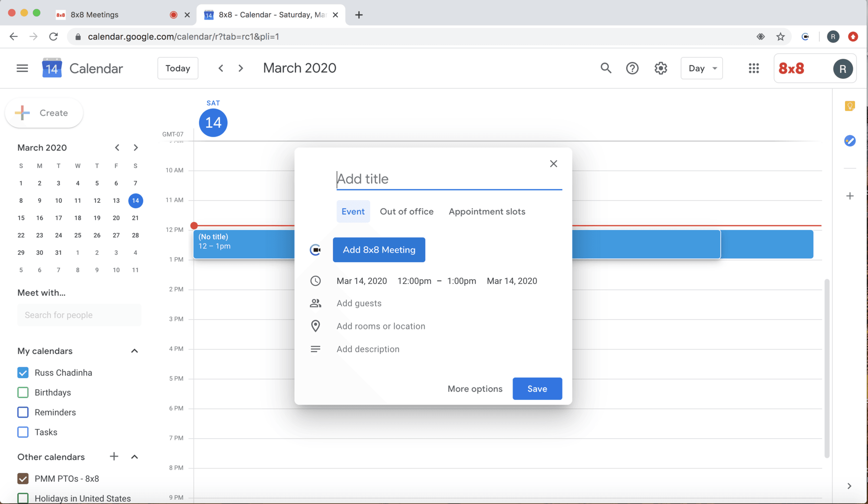Click the description lines icon

coord(316,349)
